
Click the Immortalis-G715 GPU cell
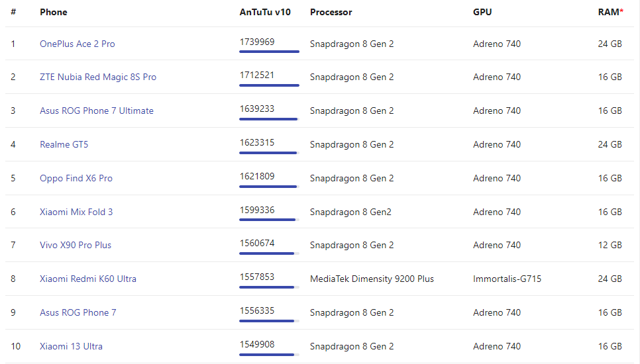pos(507,279)
